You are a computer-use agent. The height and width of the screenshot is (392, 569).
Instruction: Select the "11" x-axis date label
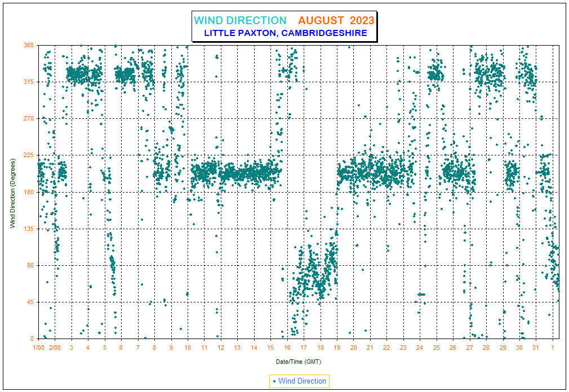click(205, 348)
